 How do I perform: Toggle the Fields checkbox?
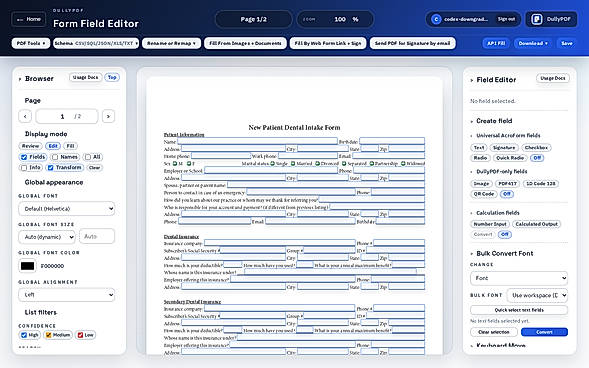click(x=24, y=157)
